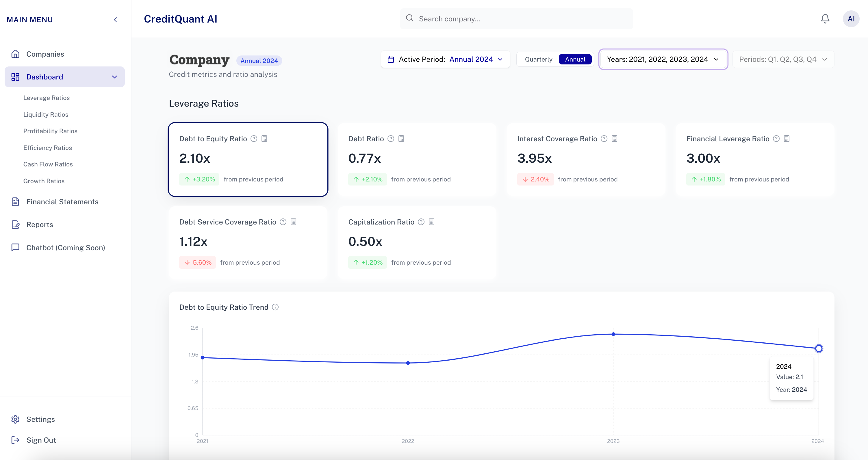Open the Settings page

(40, 419)
